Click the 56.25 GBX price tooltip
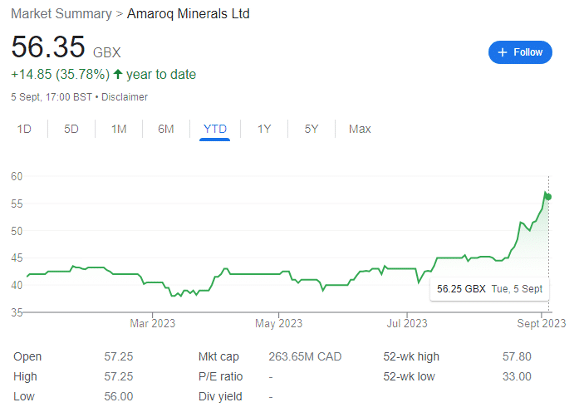Viewport: 580px width, 418px height. (x=490, y=289)
